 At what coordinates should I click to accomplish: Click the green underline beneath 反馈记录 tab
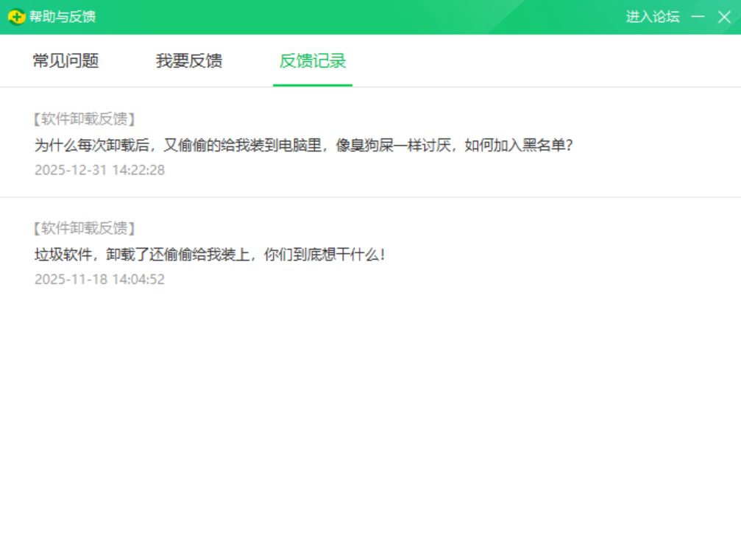[313, 85]
